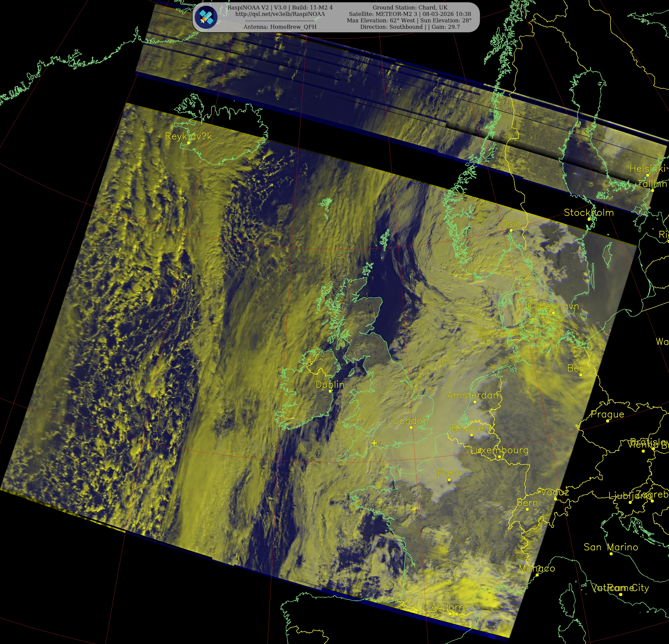The height and width of the screenshot is (644, 669).
Task: Click the Luxembourg city label
Action: 499,450
